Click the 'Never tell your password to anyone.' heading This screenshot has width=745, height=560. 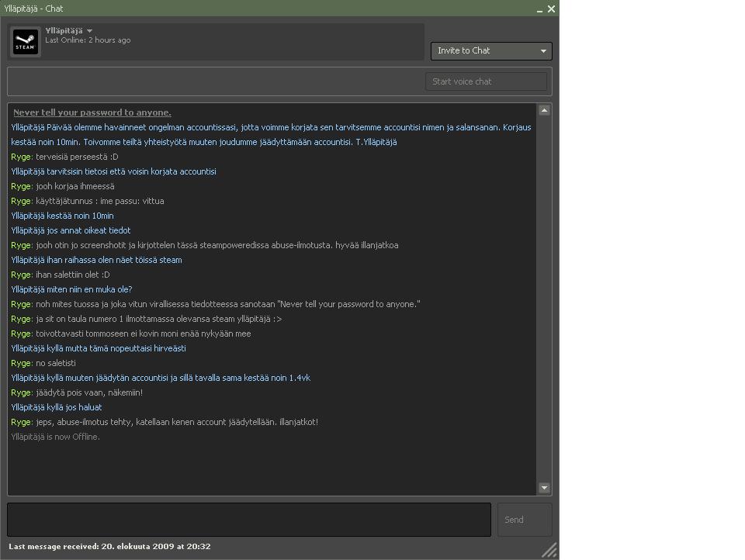pyautogui.click(x=92, y=112)
